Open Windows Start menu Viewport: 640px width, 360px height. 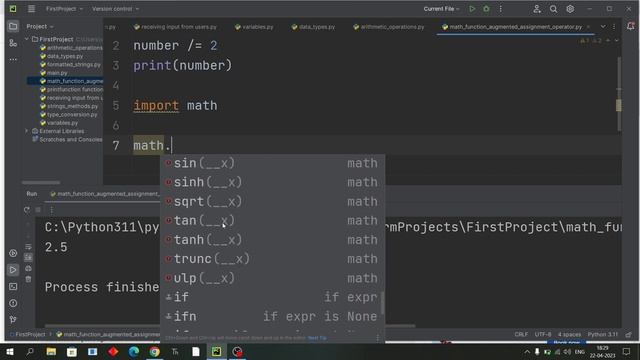click(10, 351)
